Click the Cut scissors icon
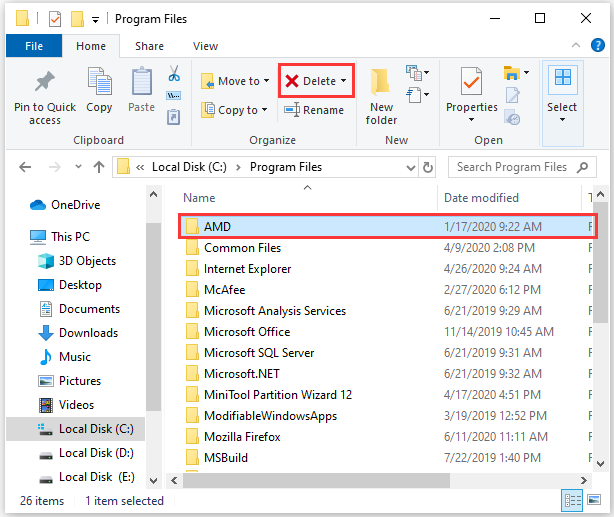The height and width of the screenshot is (517, 614). (174, 73)
